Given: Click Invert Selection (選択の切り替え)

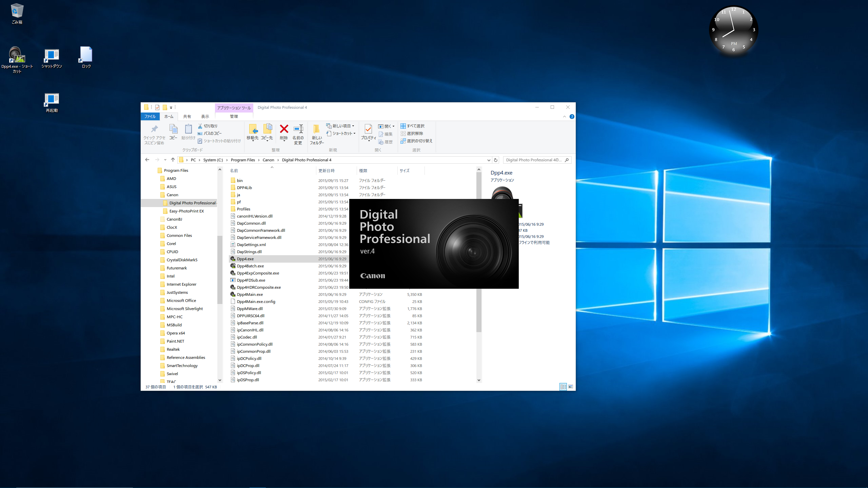Looking at the screenshot, I should tap(416, 141).
